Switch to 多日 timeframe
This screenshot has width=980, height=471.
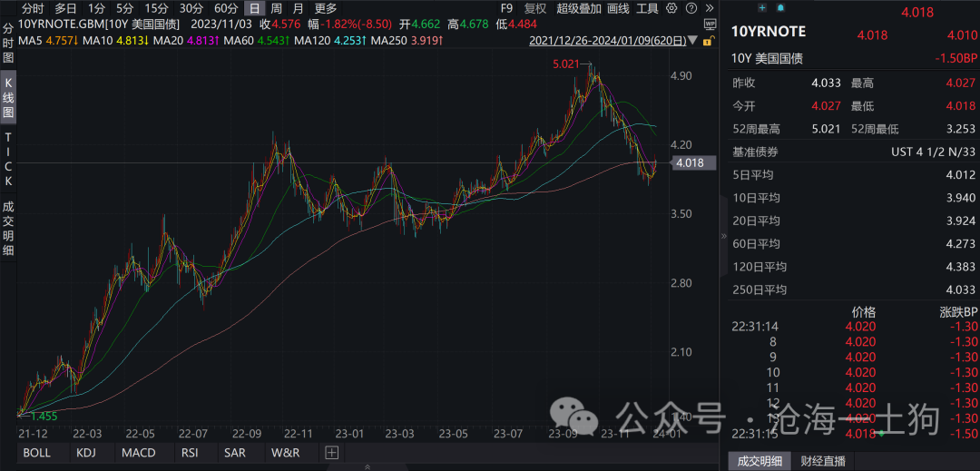click(x=65, y=8)
